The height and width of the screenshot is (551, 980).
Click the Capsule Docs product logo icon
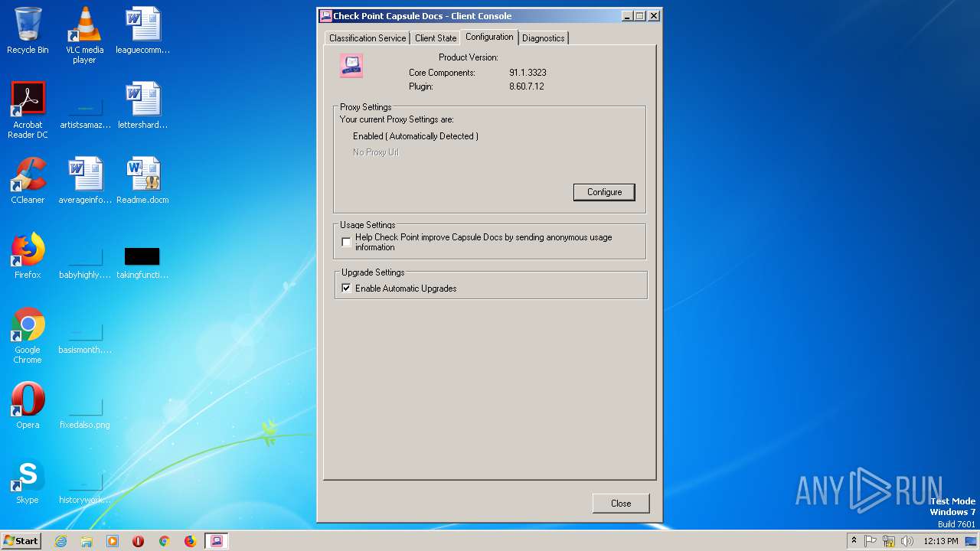tap(351, 66)
